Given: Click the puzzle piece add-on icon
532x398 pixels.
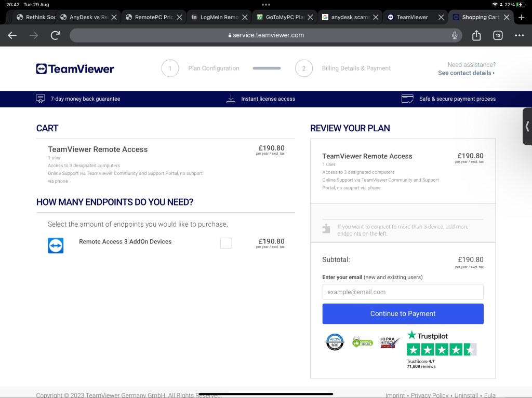Looking at the screenshot, I should (x=326, y=228).
